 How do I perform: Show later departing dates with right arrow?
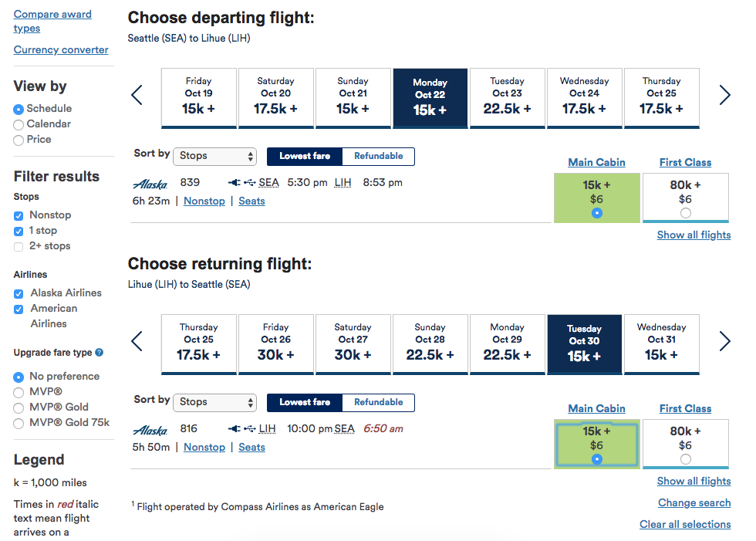pos(724,95)
